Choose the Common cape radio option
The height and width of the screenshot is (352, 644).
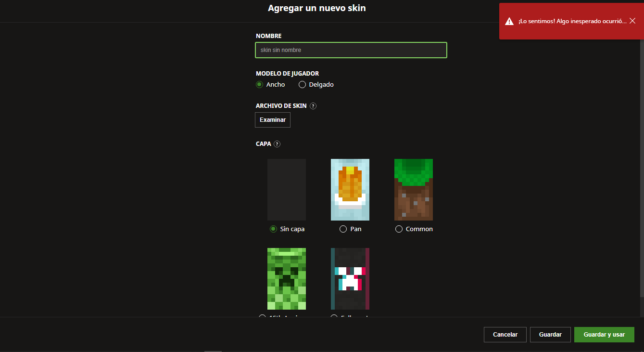tap(399, 229)
